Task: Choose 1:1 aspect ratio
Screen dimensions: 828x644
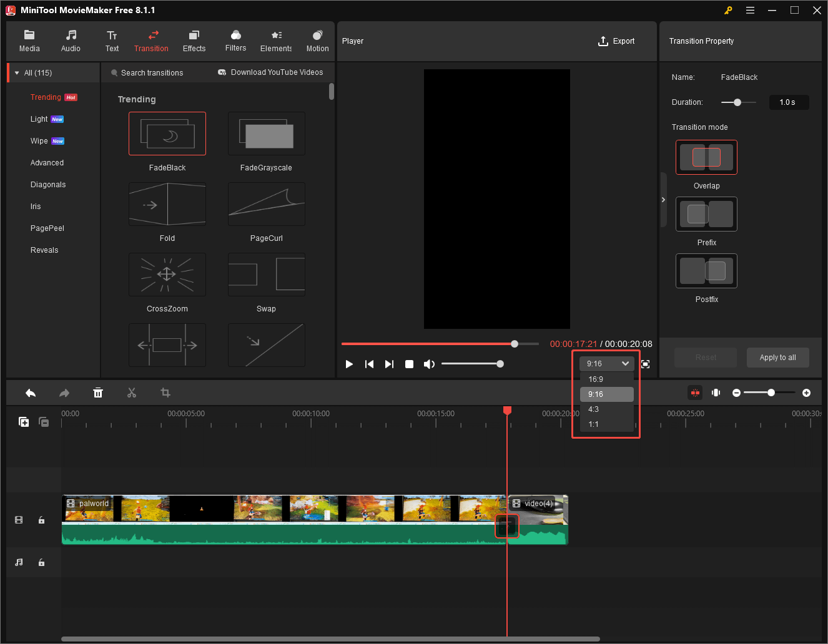Action: tap(606, 424)
